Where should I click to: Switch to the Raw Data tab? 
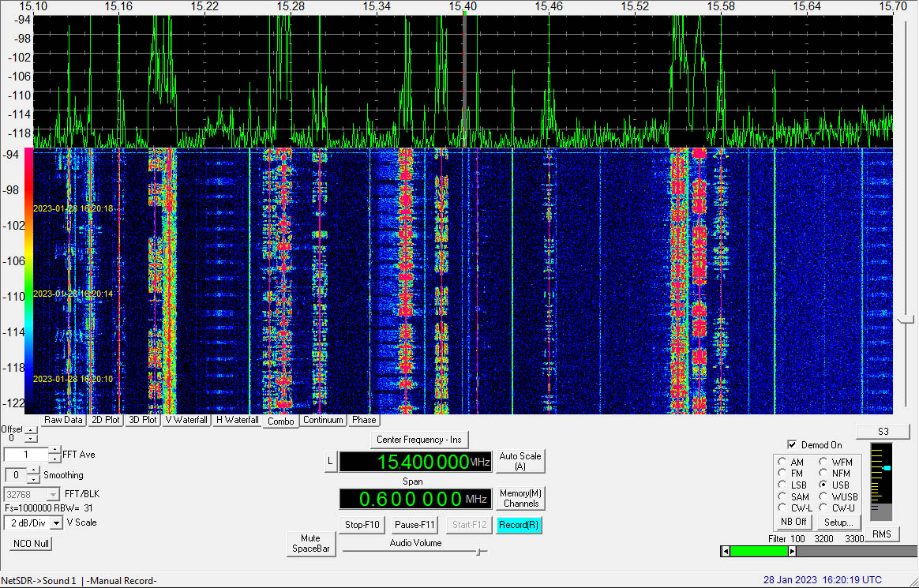[63, 420]
